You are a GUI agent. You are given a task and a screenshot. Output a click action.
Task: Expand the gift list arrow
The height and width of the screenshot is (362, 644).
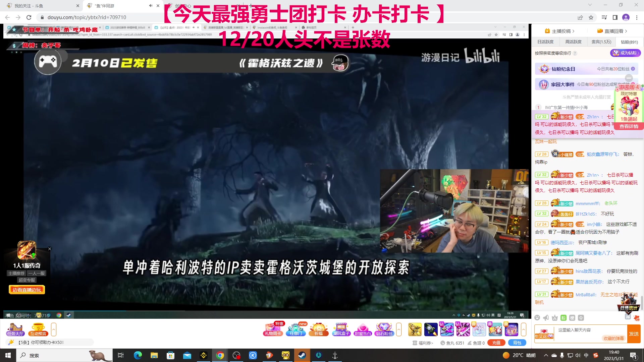[524, 329]
